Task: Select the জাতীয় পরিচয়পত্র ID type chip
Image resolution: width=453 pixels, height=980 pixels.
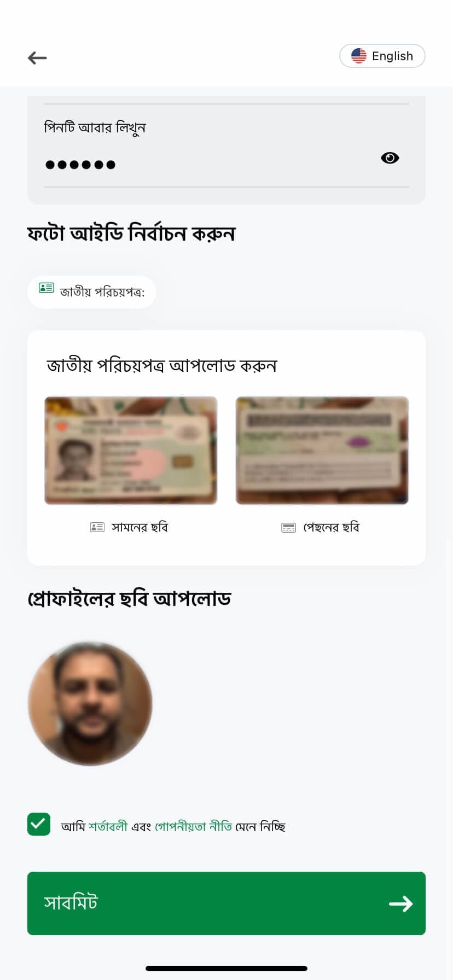Action: point(92,292)
